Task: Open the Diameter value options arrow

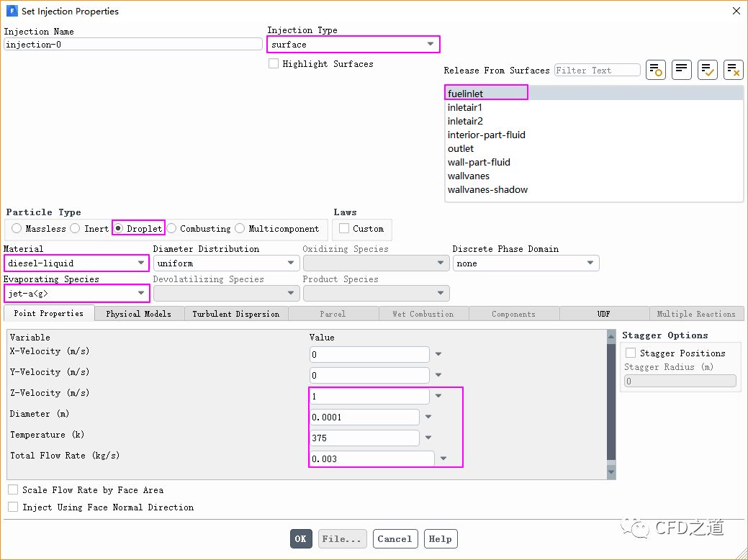Action: click(x=428, y=417)
